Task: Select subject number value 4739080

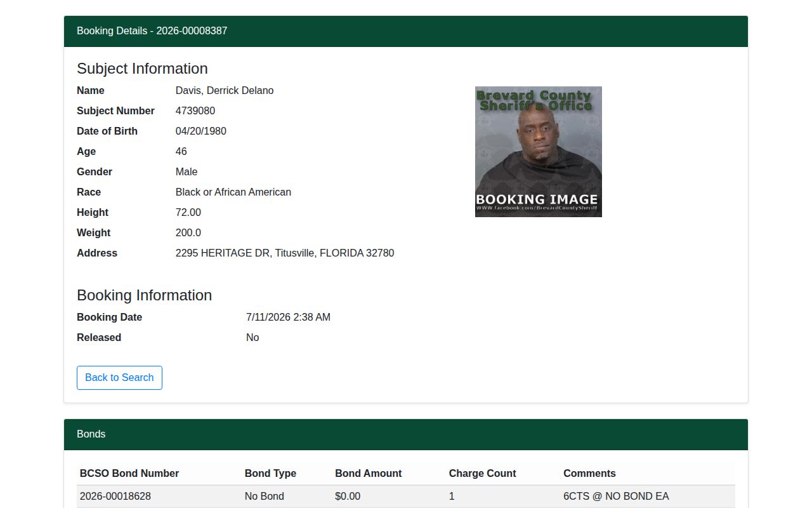Action: [x=195, y=111]
